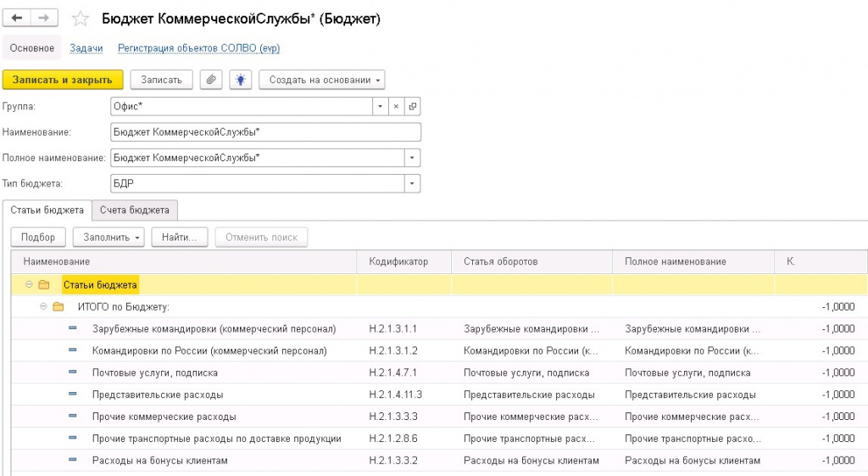Viewport: 868px width, 476px height.
Task: Click the back navigation arrow
Action: pos(18,18)
